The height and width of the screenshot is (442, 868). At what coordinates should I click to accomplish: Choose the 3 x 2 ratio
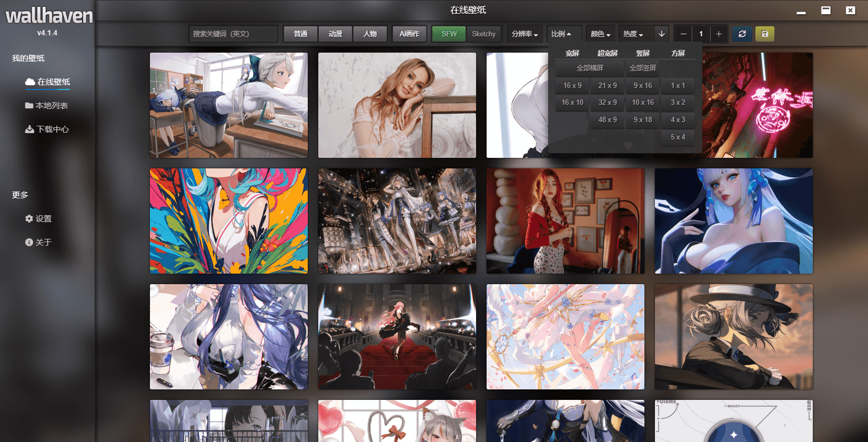tap(678, 103)
